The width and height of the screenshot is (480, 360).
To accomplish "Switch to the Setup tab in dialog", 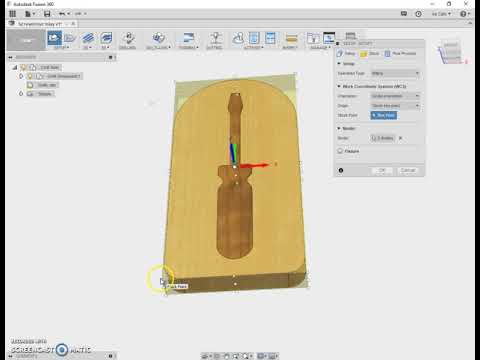I will 346,53.
